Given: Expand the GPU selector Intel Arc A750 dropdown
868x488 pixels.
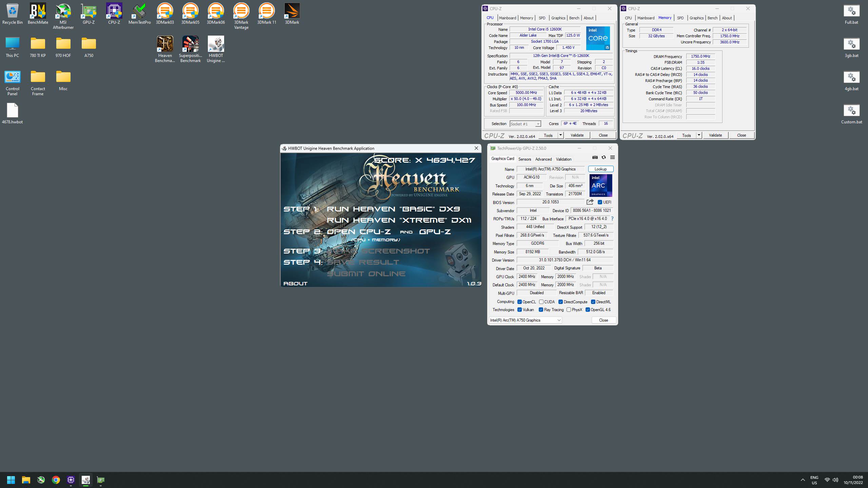Looking at the screenshot, I should 525,320.
